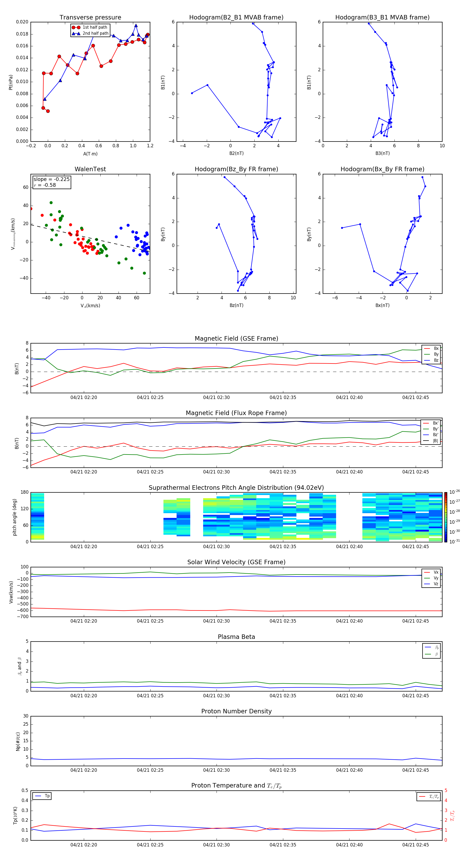473x868 pixels.
Task: Click the "Bx(nT)" x-axis label
Action: coord(382,305)
